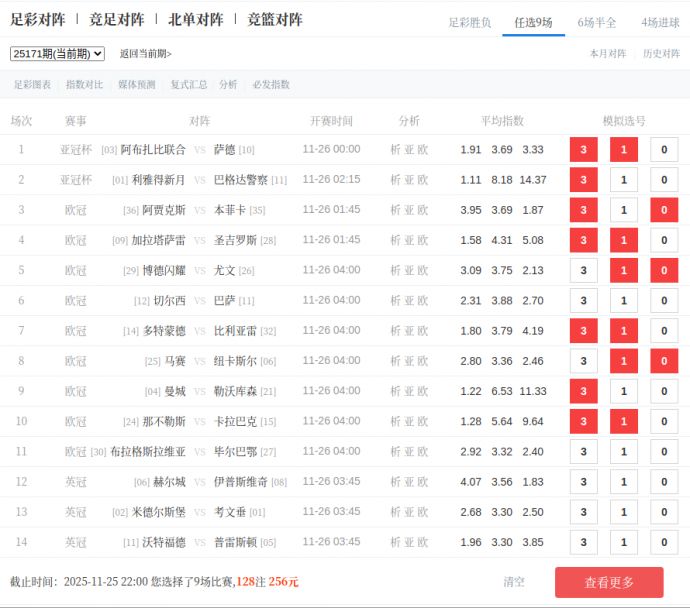The height and width of the screenshot is (608, 690).
Task: Open the 足彩胜负 tab
Action: coord(469,22)
